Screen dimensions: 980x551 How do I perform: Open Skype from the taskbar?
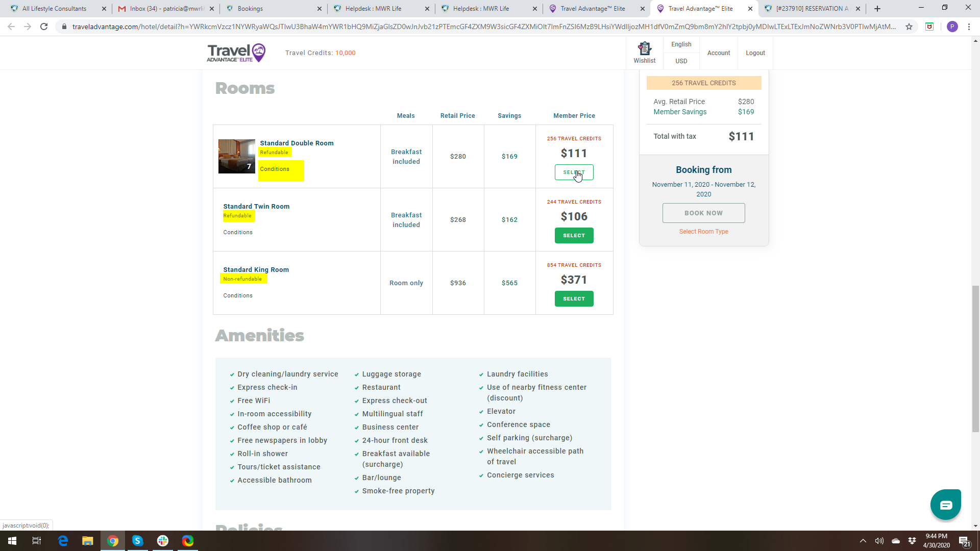tap(138, 541)
